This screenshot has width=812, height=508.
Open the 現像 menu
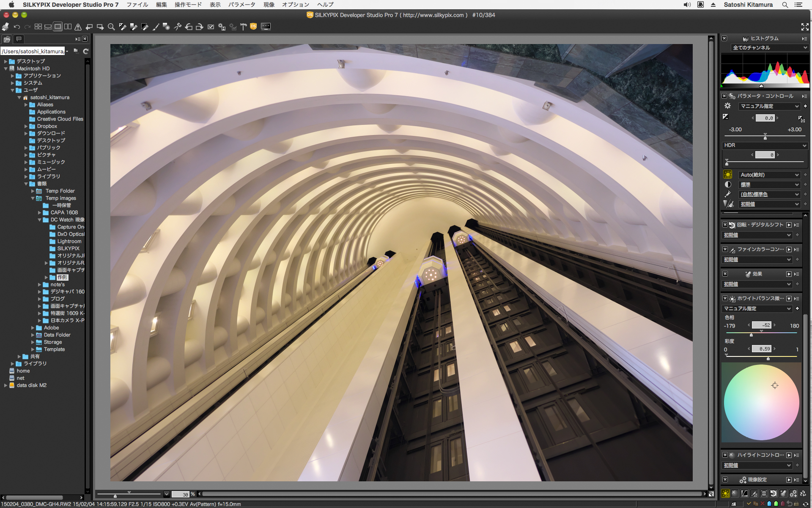[x=269, y=5]
